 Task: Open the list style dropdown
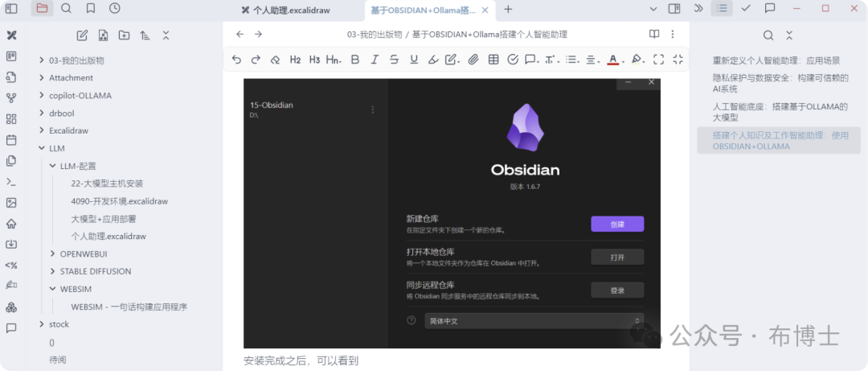[572, 60]
